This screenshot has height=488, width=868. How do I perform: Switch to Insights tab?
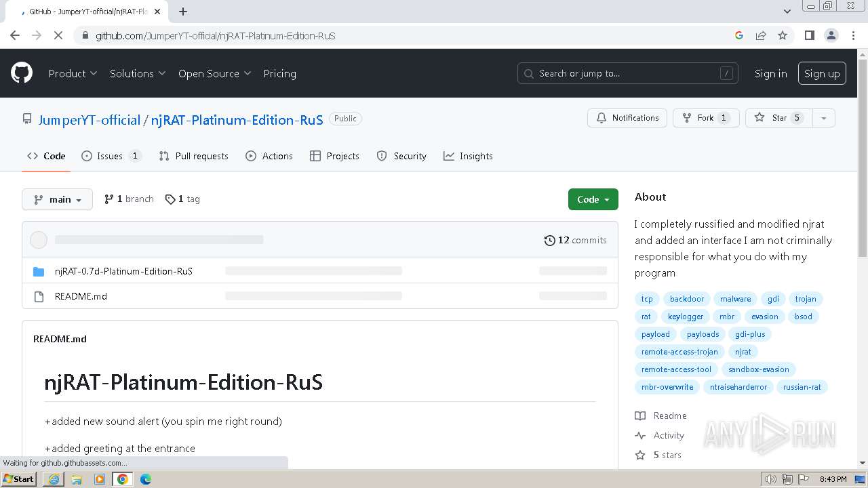[x=468, y=156]
